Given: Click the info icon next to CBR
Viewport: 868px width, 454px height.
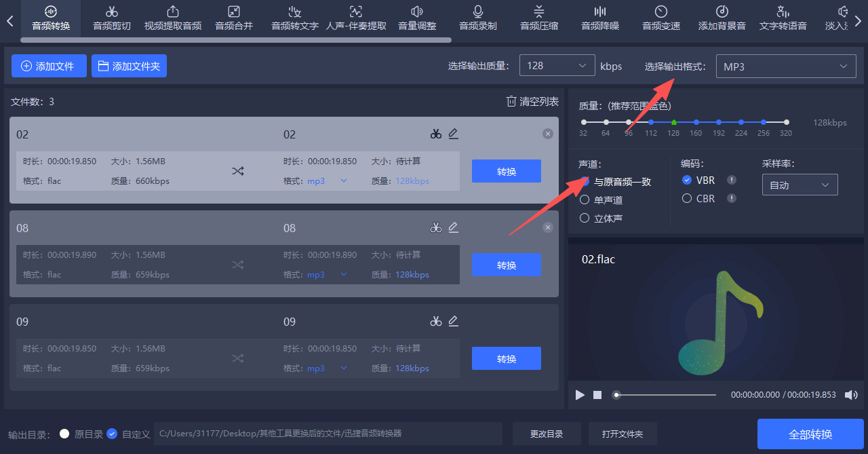Looking at the screenshot, I should (x=732, y=198).
